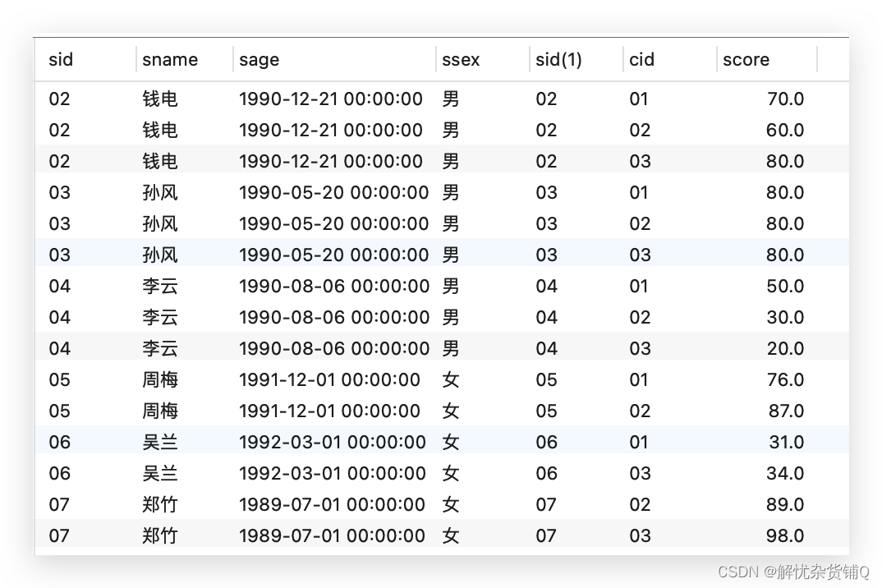The width and height of the screenshot is (882, 588).
Task: Select the cid 03 cell in 李云's row
Action: click(x=640, y=349)
